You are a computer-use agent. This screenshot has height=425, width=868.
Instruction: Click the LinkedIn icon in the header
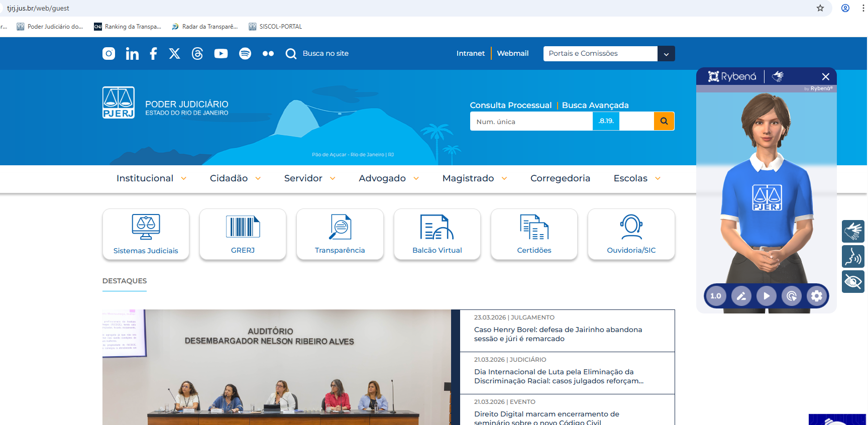pyautogui.click(x=132, y=54)
